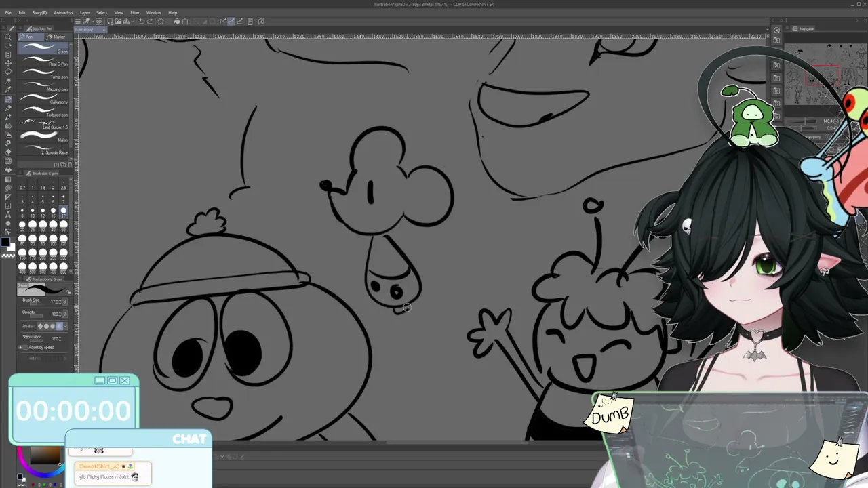Select the strongest anti-aliasing option

pos(58,326)
